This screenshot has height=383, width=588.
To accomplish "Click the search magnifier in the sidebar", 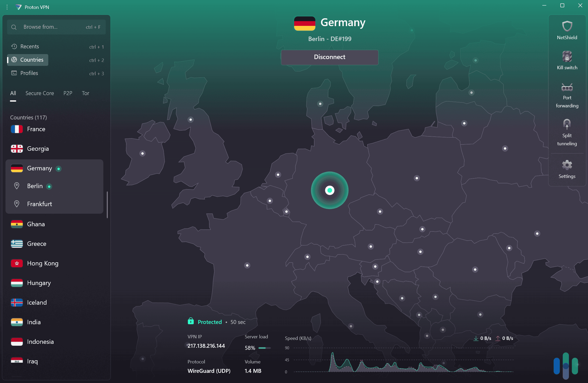I will [x=14, y=27].
